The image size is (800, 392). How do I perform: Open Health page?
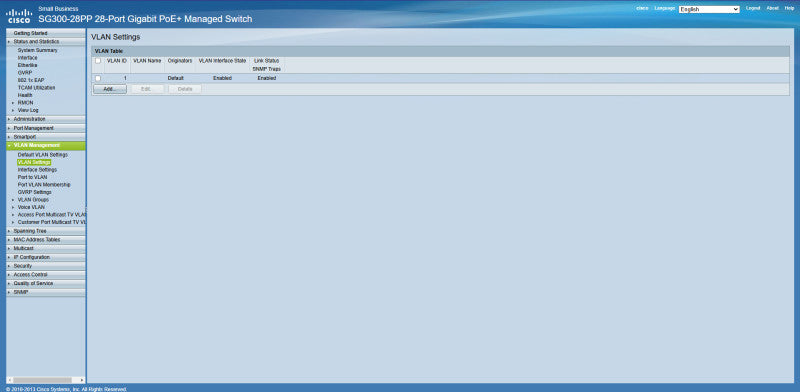click(25, 95)
